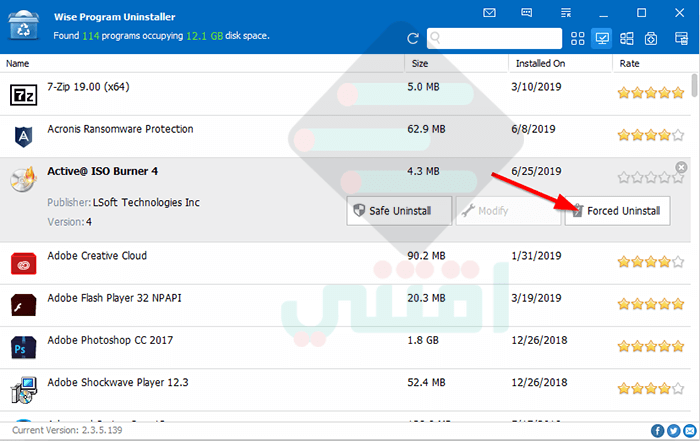This screenshot has height=441, width=700.
Task: Click Adobe Flash Player star rating
Action: [651, 304]
